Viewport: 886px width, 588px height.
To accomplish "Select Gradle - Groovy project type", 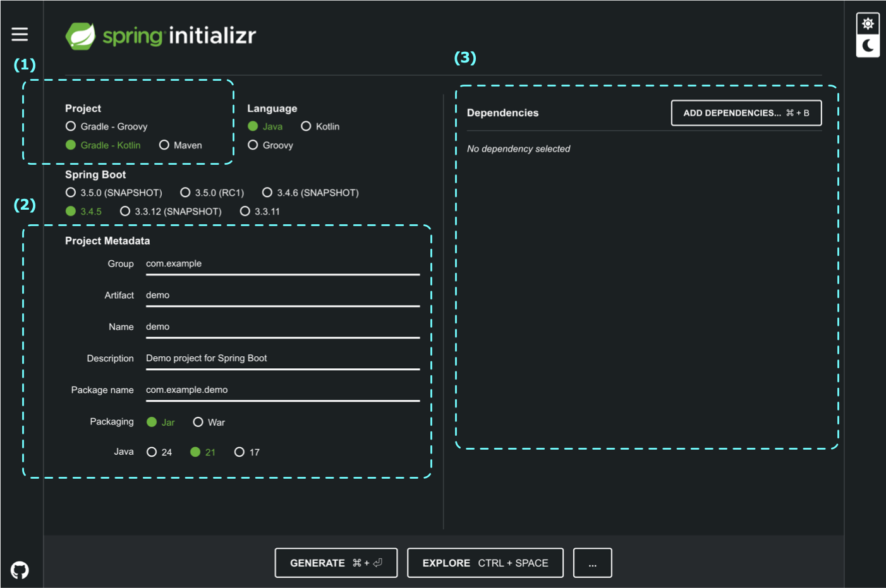I will (71, 126).
